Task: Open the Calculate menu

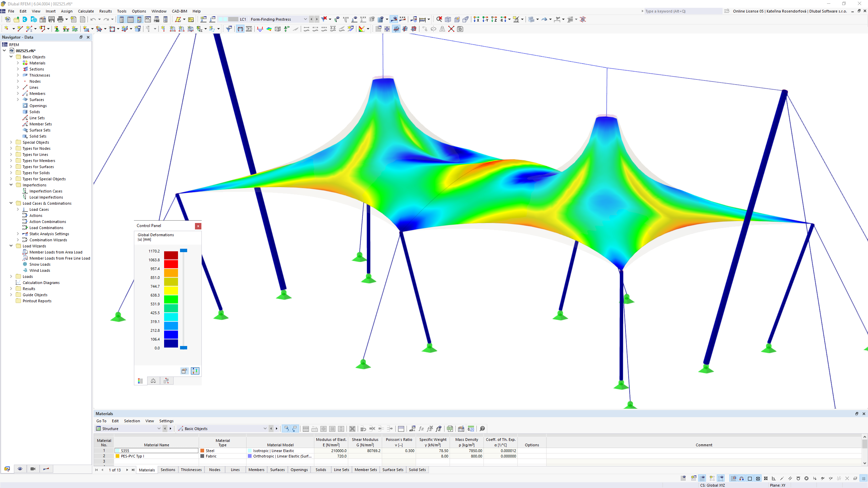Action: point(85,11)
